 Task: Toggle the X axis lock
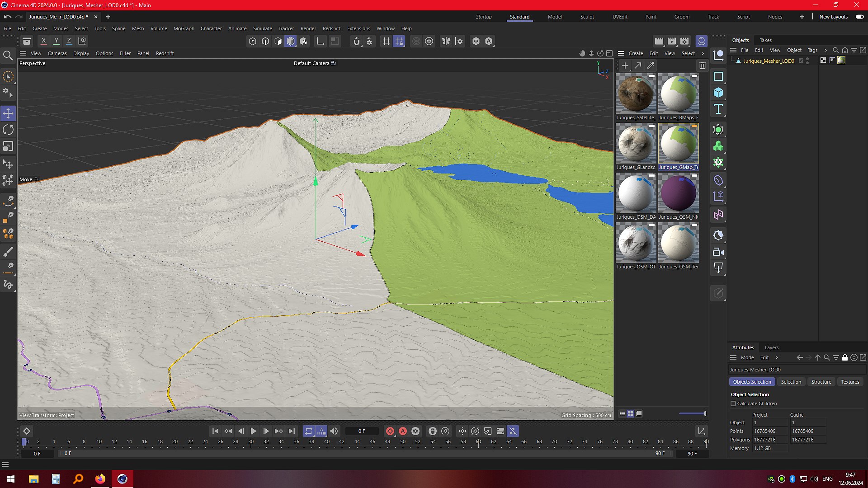44,41
